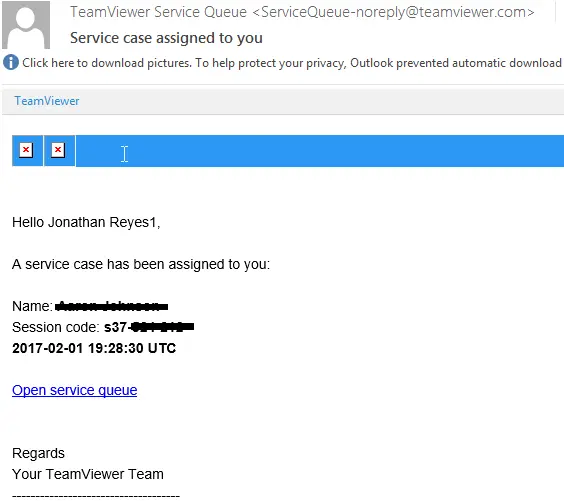Image resolution: width=564 pixels, height=501 pixels.
Task: Click the 'Session code:' label
Action: (x=56, y=327)
